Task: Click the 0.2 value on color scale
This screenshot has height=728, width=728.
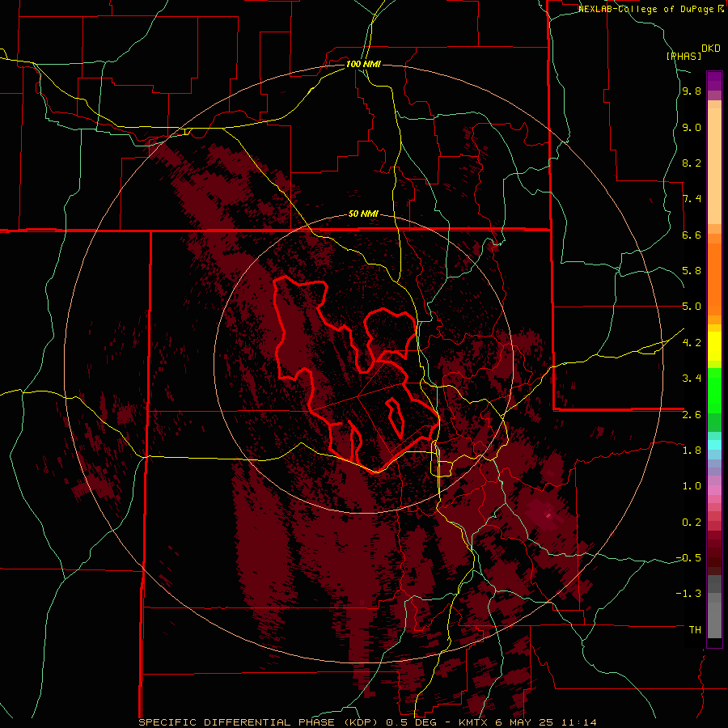Action: tap(692, 523)
